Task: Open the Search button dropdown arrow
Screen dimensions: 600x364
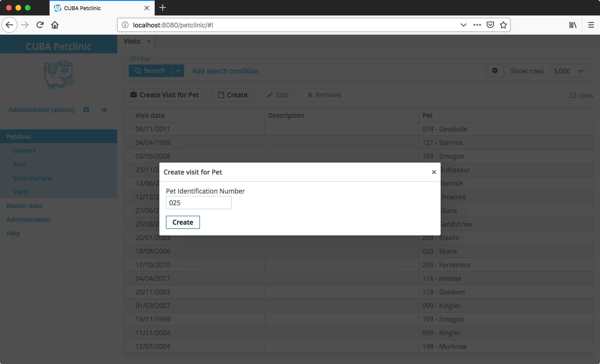Action: click(x=178, y=71)
